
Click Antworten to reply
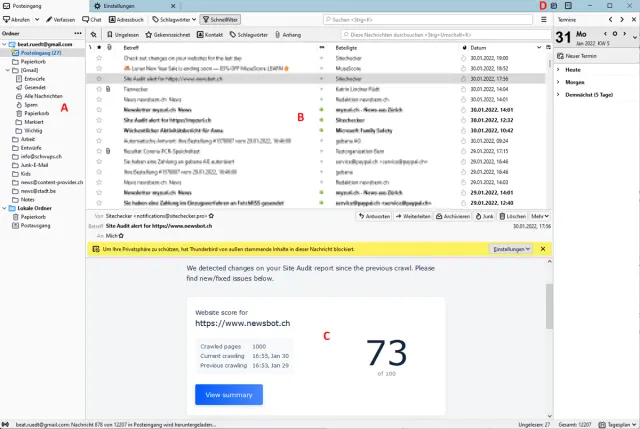374,216
